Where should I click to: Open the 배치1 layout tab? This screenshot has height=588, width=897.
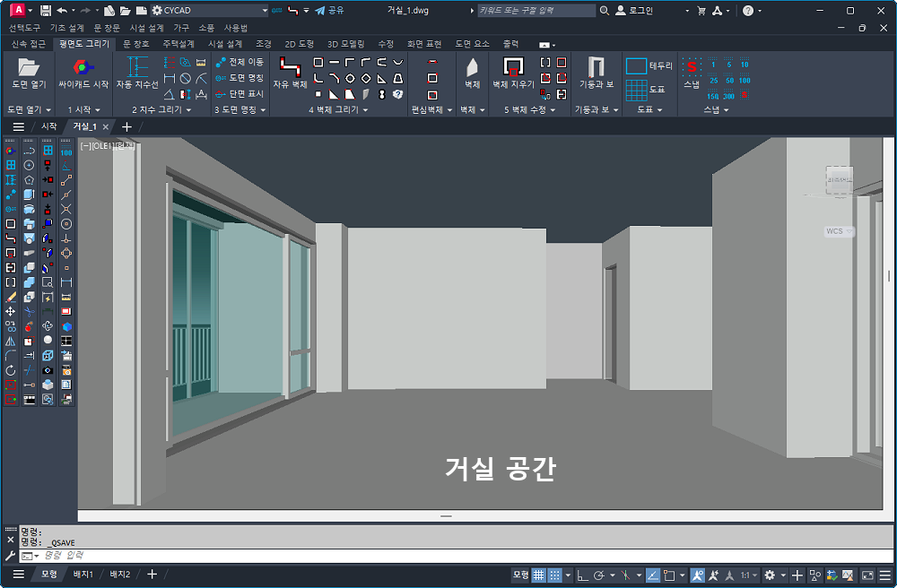click(83, 575)
